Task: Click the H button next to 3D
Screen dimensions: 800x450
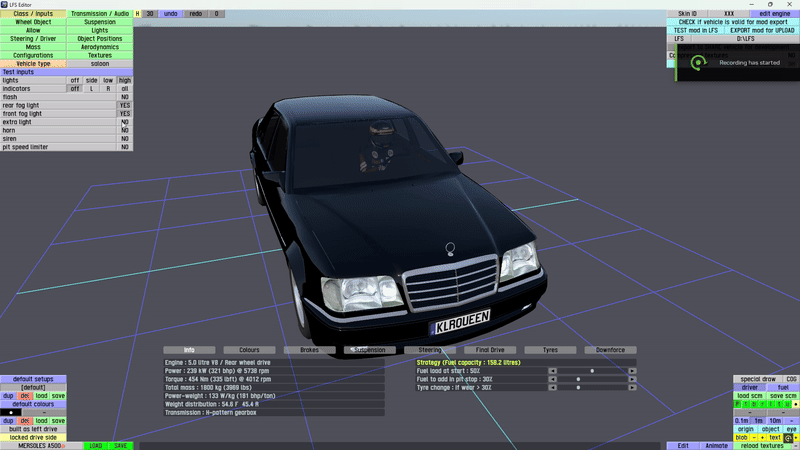Action: pyautogui.click(x=137, y=14)
